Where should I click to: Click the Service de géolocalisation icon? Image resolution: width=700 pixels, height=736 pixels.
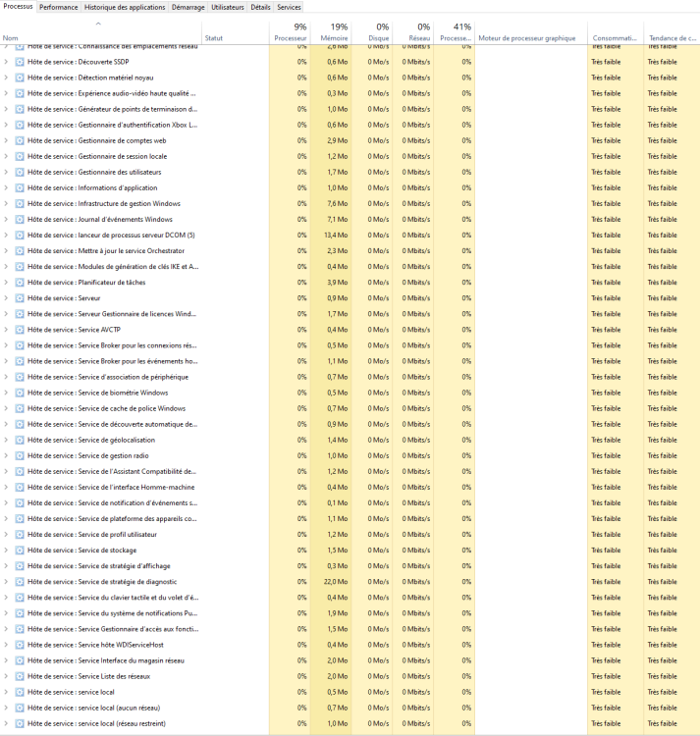[x=20, y=440]
